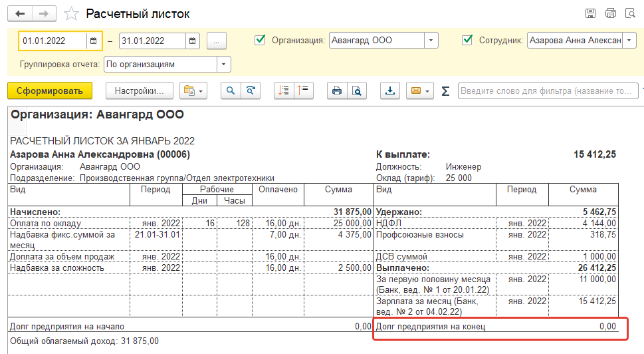Open the report variants dropdown menu
644x354 pixels.
194,91
